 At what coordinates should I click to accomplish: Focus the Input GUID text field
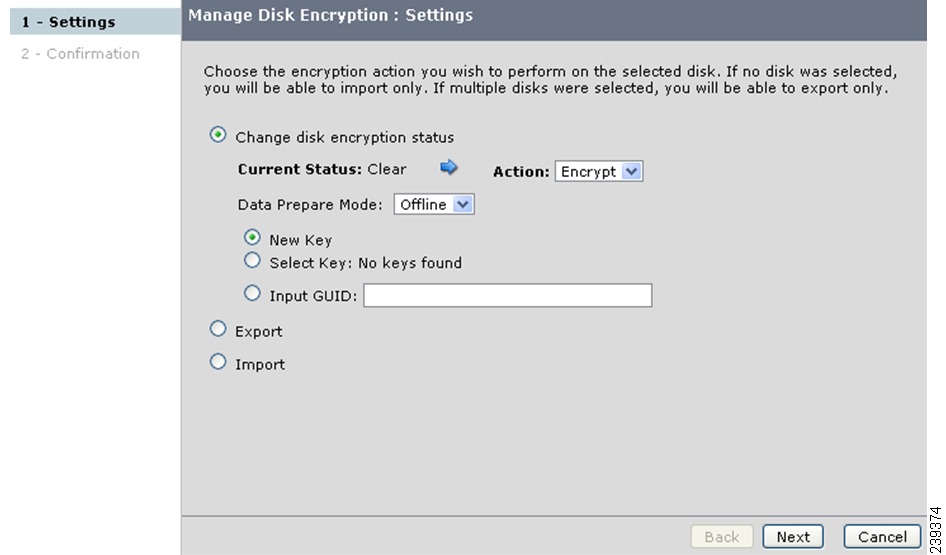pyautogui.click(x=507, y=295)
